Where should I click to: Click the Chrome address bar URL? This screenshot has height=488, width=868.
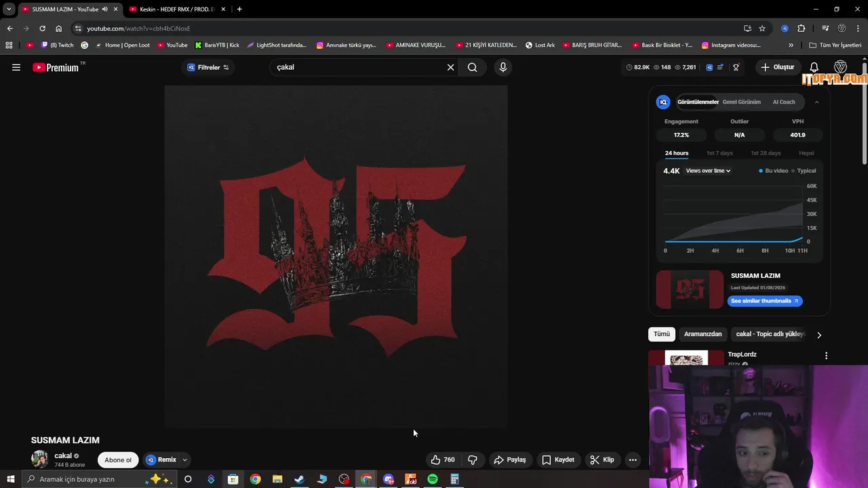(138, 28)
